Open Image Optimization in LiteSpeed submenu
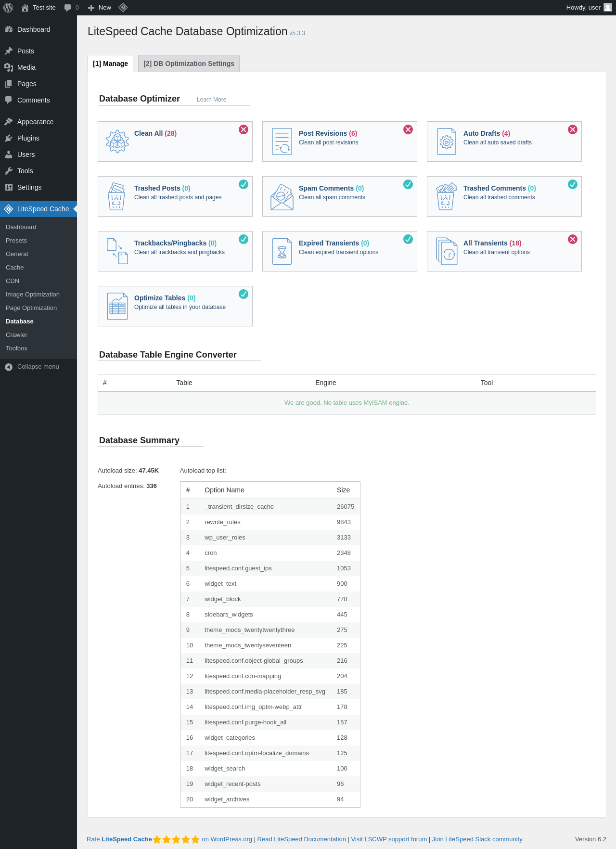The image size is (616, 849). click(33, 295)
